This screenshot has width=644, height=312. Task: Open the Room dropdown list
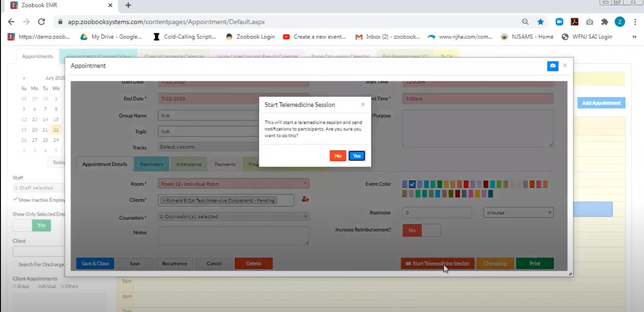click(233, 184)
